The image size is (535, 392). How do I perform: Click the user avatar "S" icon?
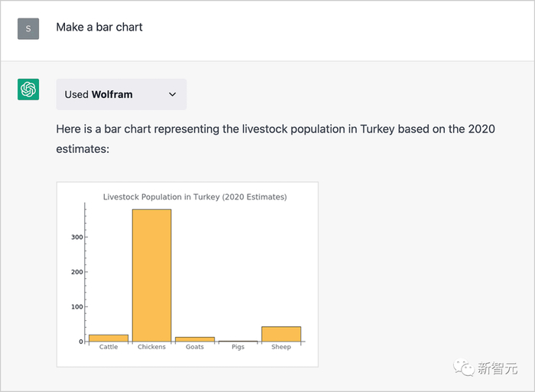click(28, 28)
